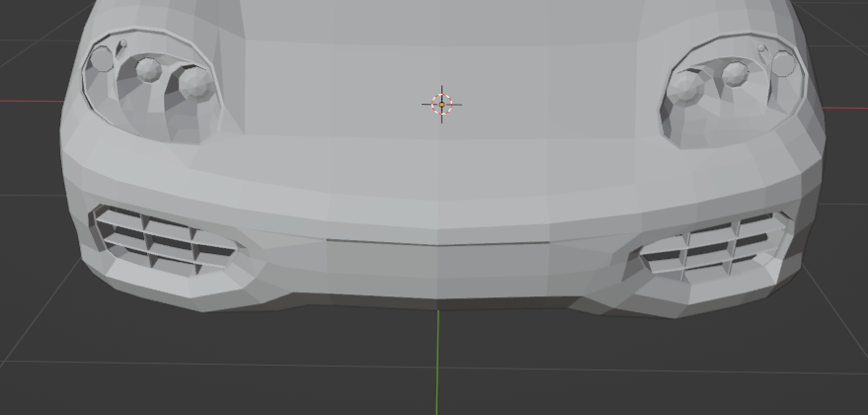Screen dimensions: 868x415
Task: Pick the round outer indicator in right headlight
Action: (783, 65)
